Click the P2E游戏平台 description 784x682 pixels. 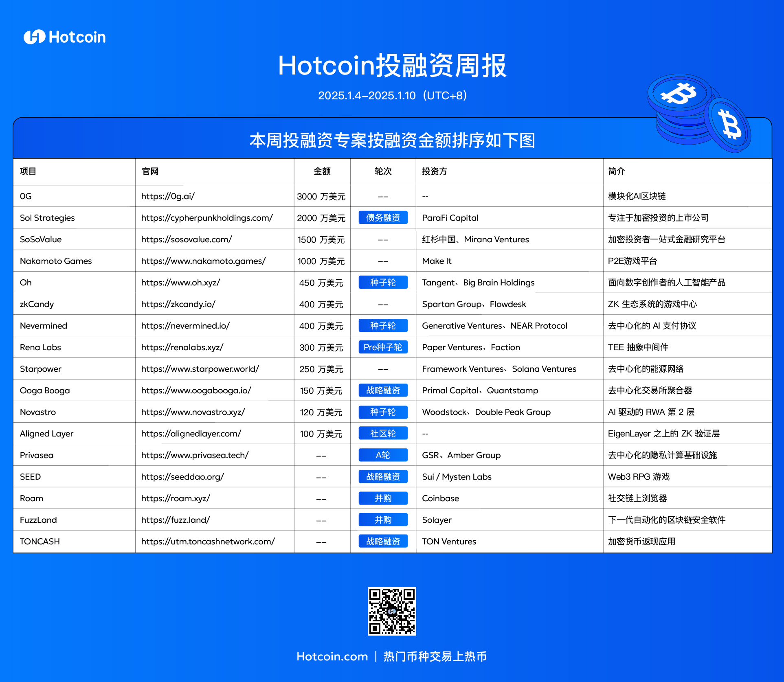632,261
